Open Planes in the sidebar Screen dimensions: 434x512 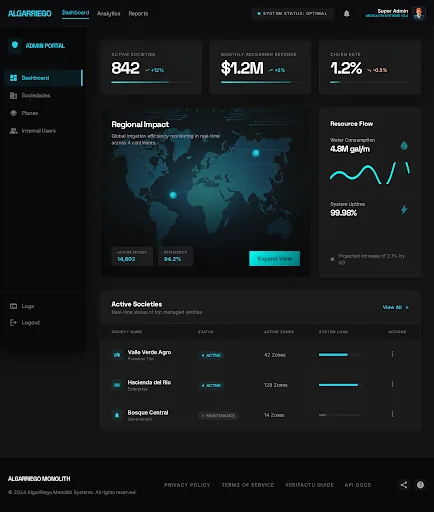point(43,113)
